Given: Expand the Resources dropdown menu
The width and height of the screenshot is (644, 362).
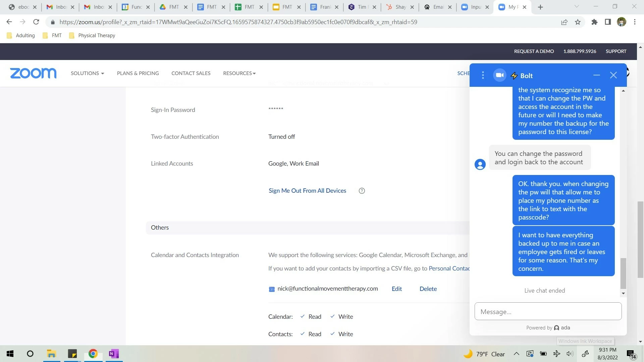Looking at the screenshot, I should coord(239,73).
